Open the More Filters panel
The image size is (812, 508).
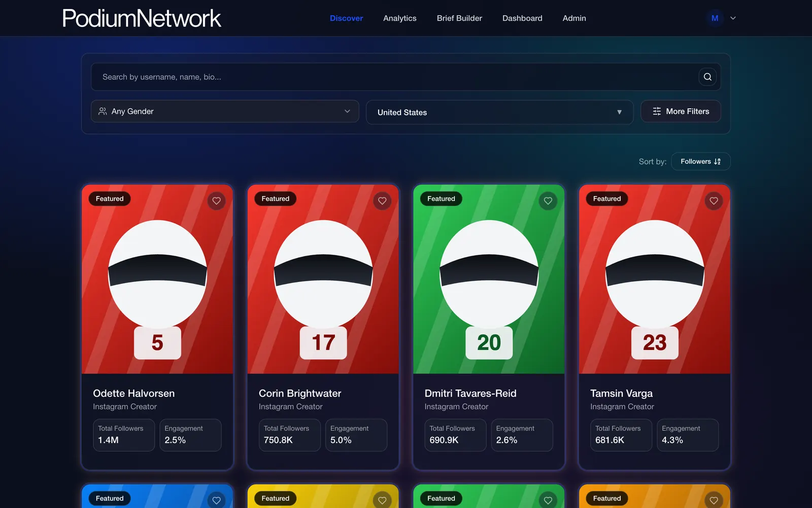pos(681,111)
